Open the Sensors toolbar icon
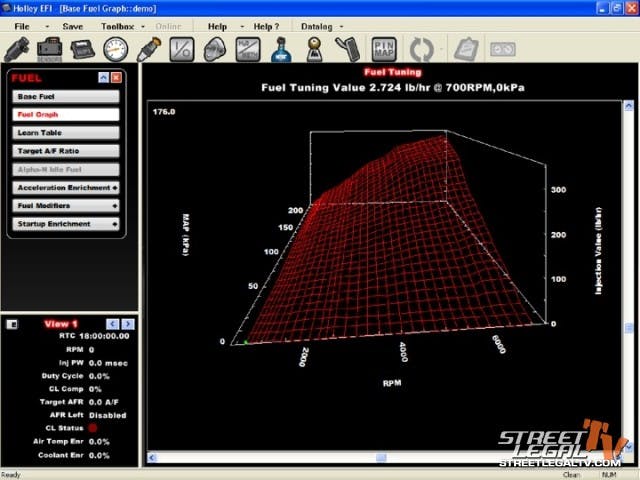640x480 pixels. click(x=49, y=48)
